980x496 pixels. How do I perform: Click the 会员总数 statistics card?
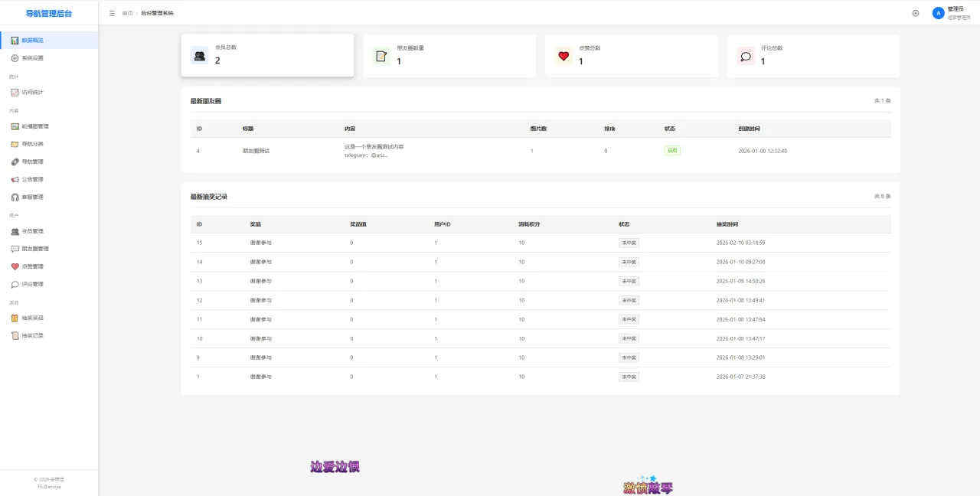click(x=267, y=55)
